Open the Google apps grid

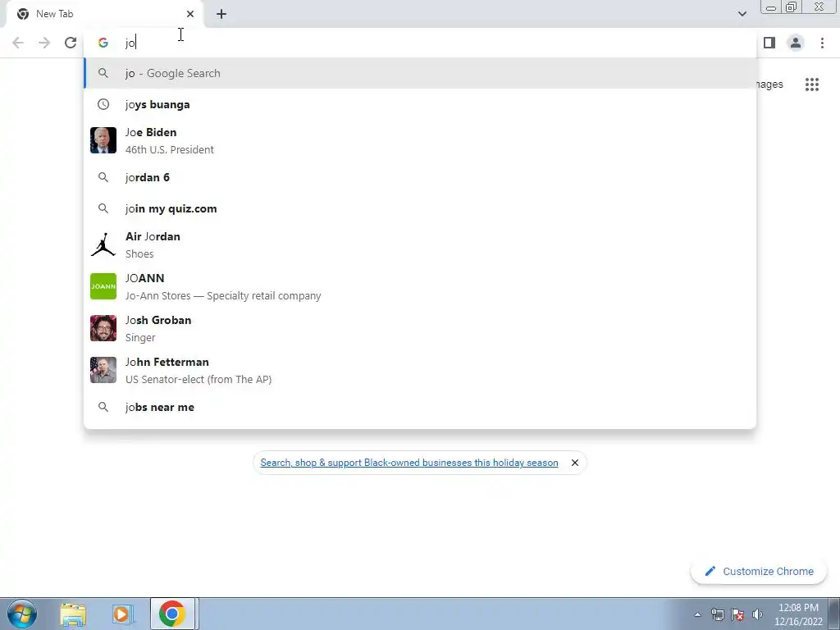[x=811, y=84]
